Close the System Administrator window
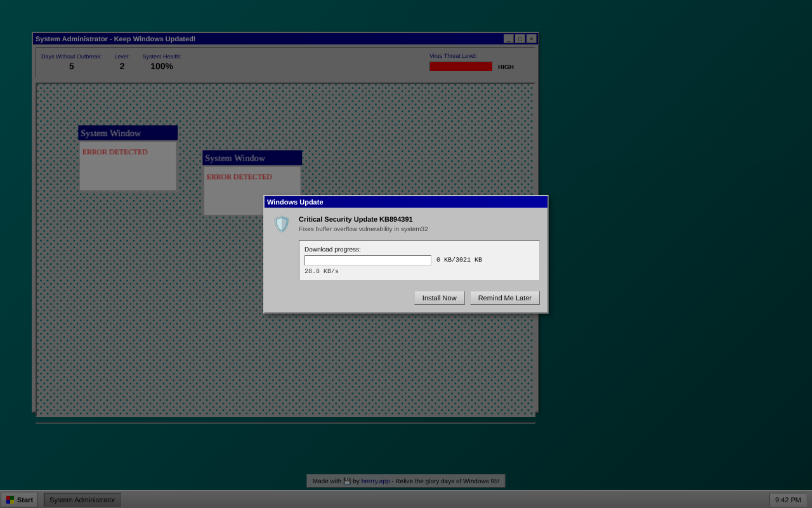Image resolution: width=812 pixels, height=508 pixels. [x=531, y=39]
